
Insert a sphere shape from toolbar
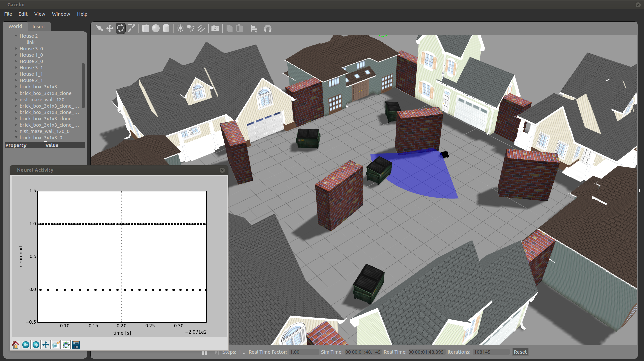pos(156,28)
